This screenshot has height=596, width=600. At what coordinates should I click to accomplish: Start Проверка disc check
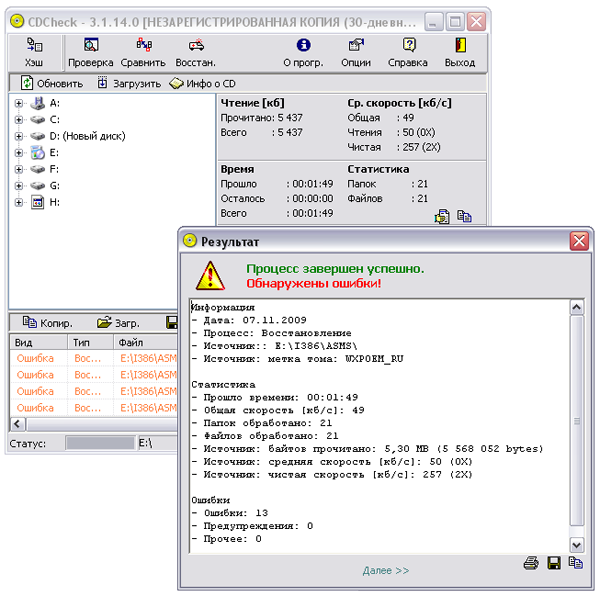[x=91, y=52]
